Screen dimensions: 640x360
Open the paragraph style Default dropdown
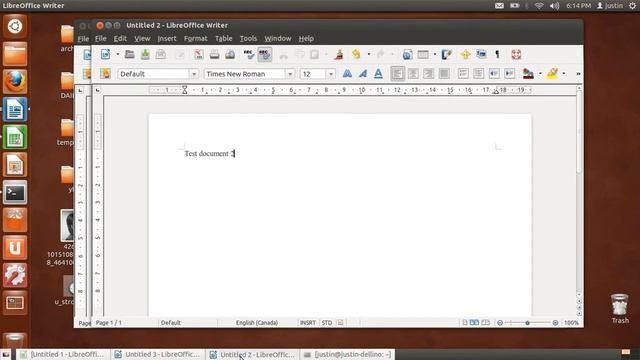click(x=194, y=74)
